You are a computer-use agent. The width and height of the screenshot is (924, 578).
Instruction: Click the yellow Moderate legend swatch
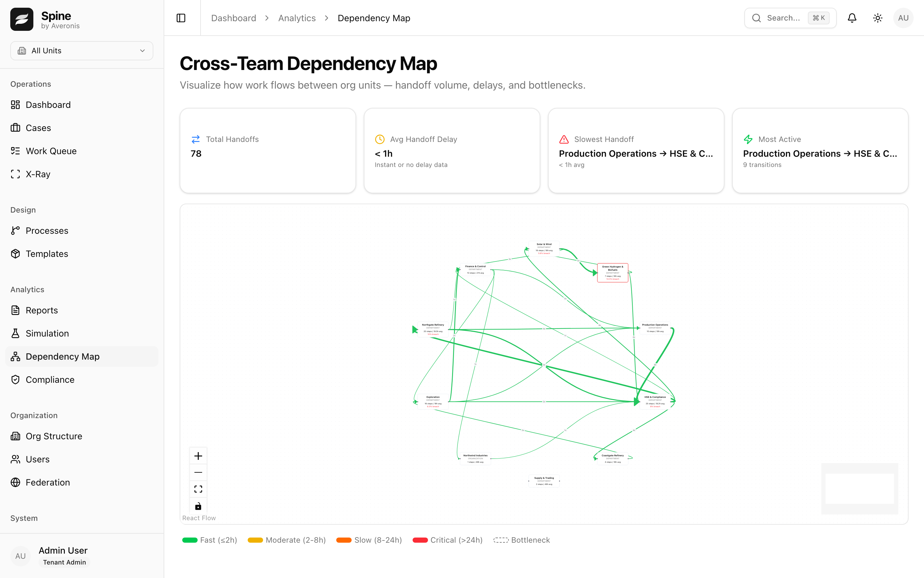(x=255, y=540)
